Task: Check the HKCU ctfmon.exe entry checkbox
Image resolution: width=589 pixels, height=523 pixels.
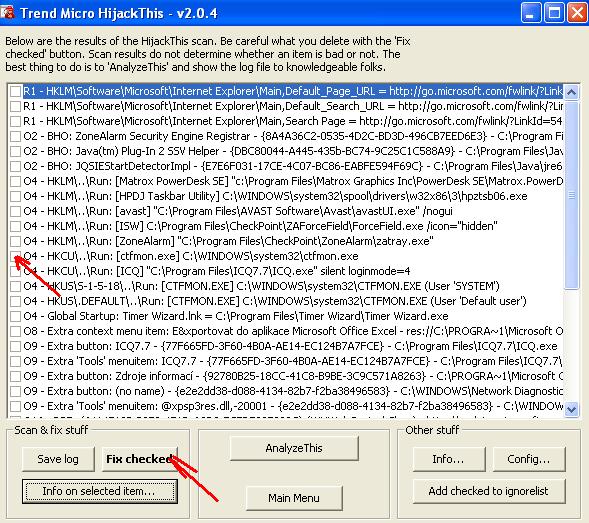Action: click(x=15, y=256)
